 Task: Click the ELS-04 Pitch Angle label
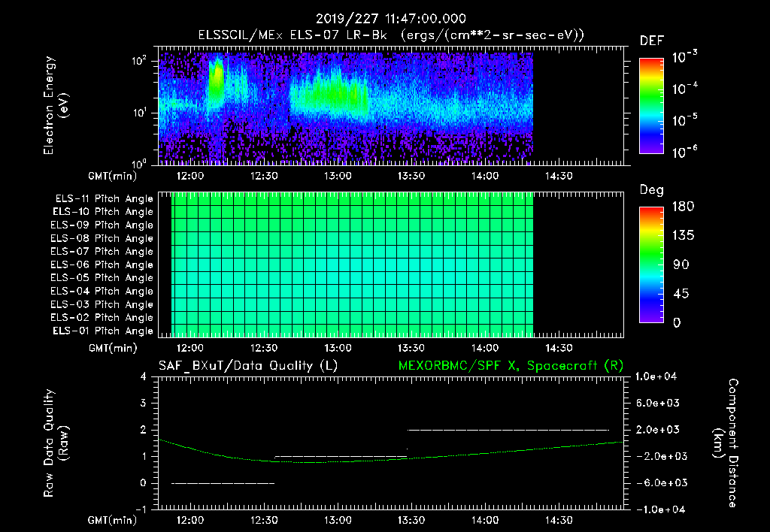(x=102, y=291)
